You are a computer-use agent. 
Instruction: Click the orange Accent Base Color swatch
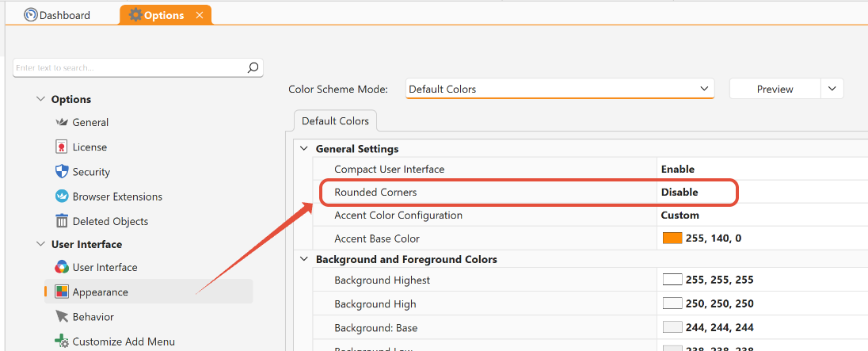pyautogui.click(x=672, y=238)
